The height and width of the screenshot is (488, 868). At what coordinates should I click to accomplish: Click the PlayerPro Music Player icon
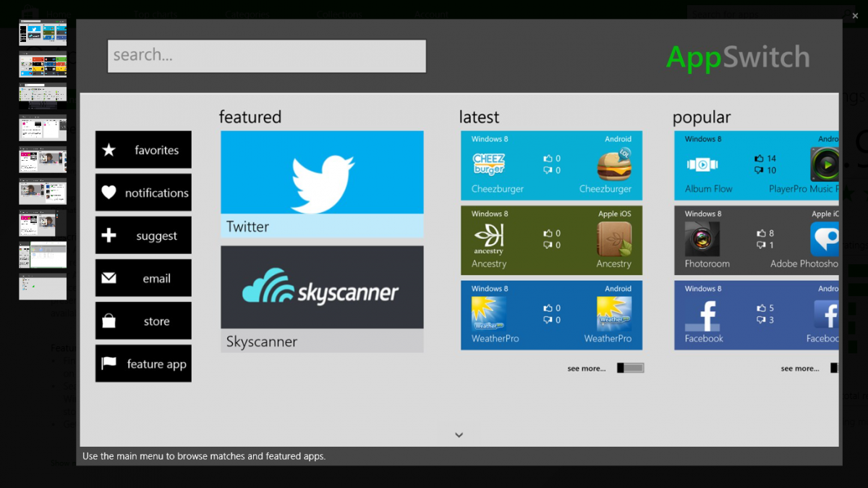click(825, 164)
